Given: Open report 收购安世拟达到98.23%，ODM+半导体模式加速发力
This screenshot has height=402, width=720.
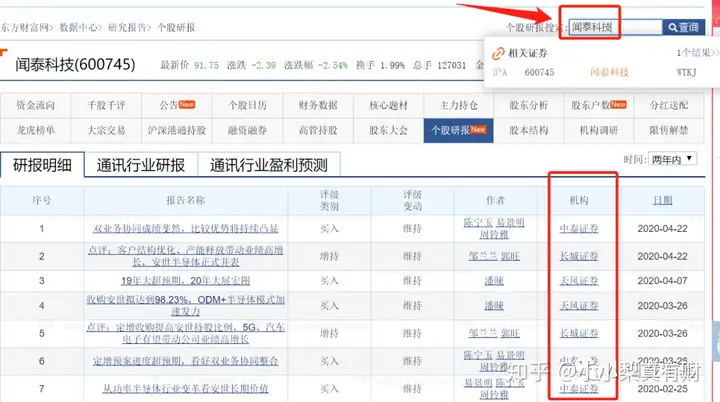Looking at the screenshot, I should click(x=186, y=306).
